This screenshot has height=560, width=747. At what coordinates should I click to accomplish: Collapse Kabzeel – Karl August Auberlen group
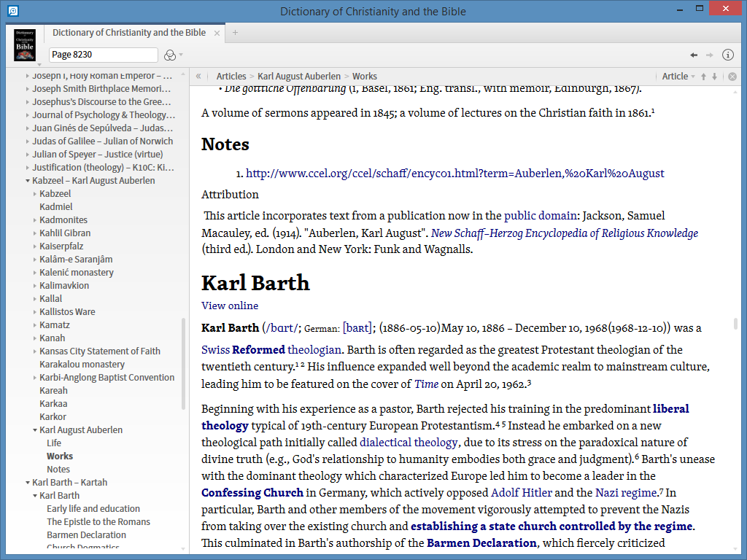pos(27,181)
